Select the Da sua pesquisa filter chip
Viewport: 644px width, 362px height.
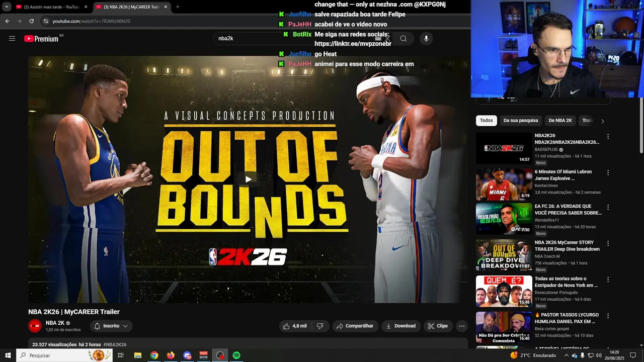[x=521, y=121]
